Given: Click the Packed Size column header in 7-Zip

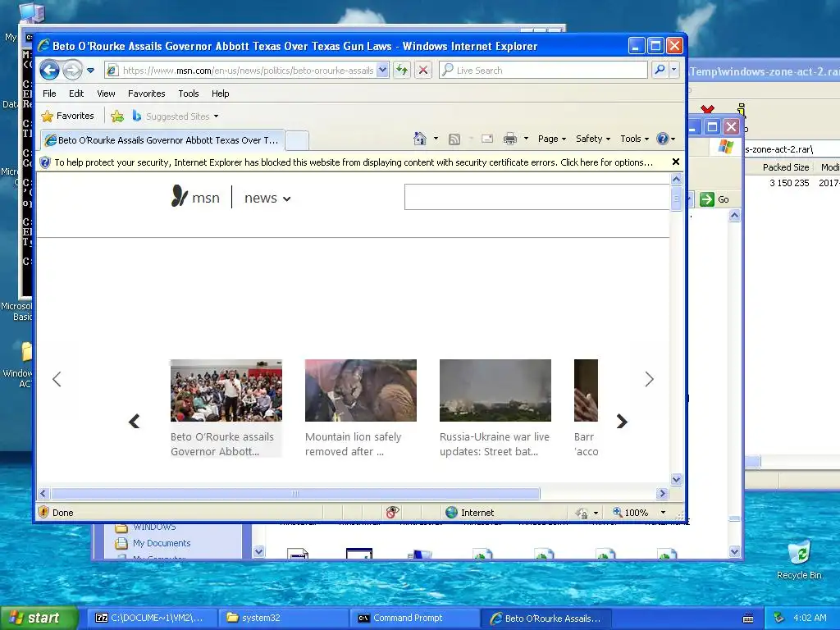Looking at the screenshot, I should (785, 167).
